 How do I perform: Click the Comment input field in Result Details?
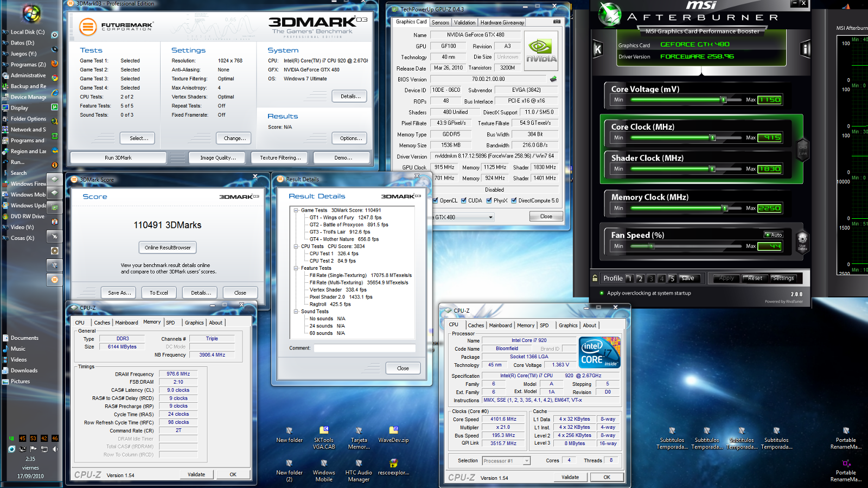(x=365, y=348)
